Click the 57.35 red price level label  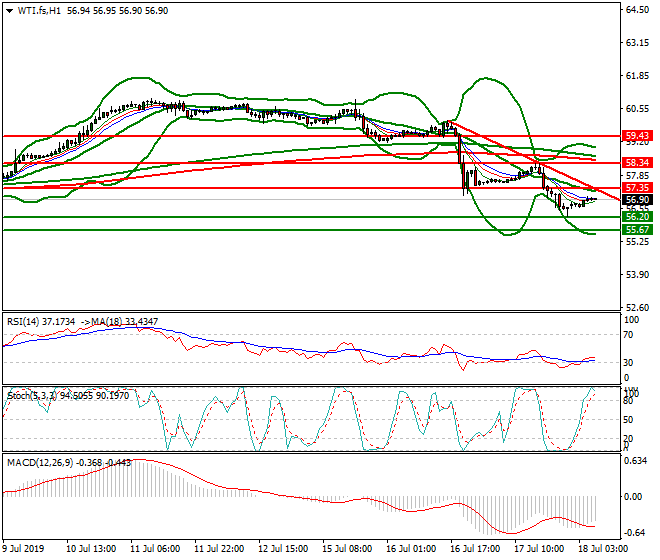point(637,188)
